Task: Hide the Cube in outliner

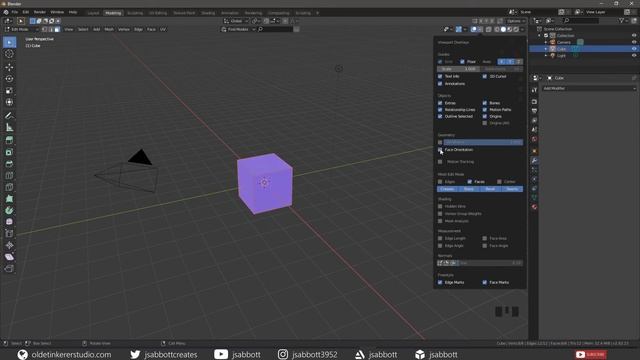Action: tap(634, 49)
